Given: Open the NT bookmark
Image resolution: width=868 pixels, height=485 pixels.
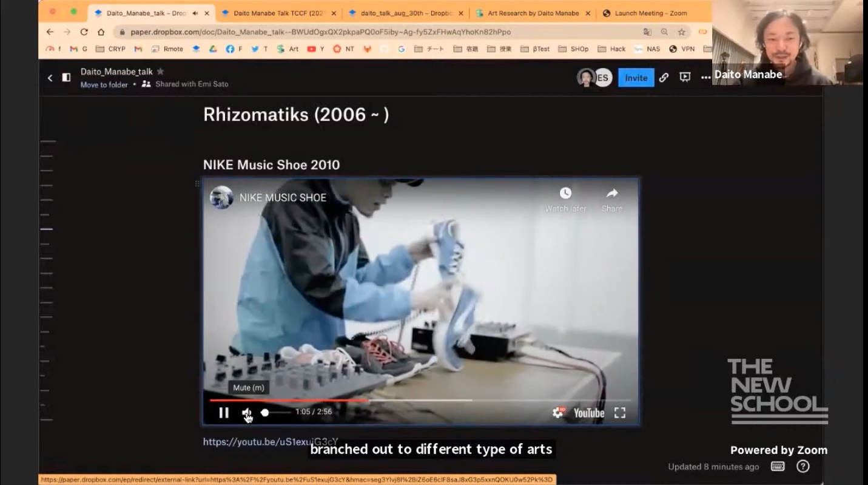Looking at the screenshot, I should 343,49.
